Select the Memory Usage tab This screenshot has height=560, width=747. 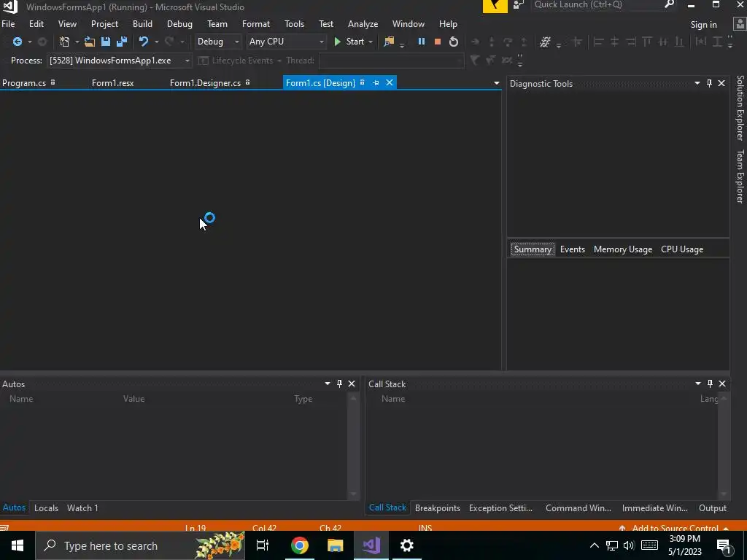click(623, 249)
